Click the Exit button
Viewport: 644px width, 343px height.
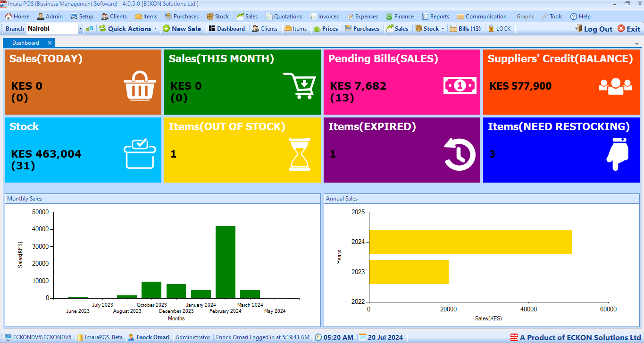tap(629, 29)
